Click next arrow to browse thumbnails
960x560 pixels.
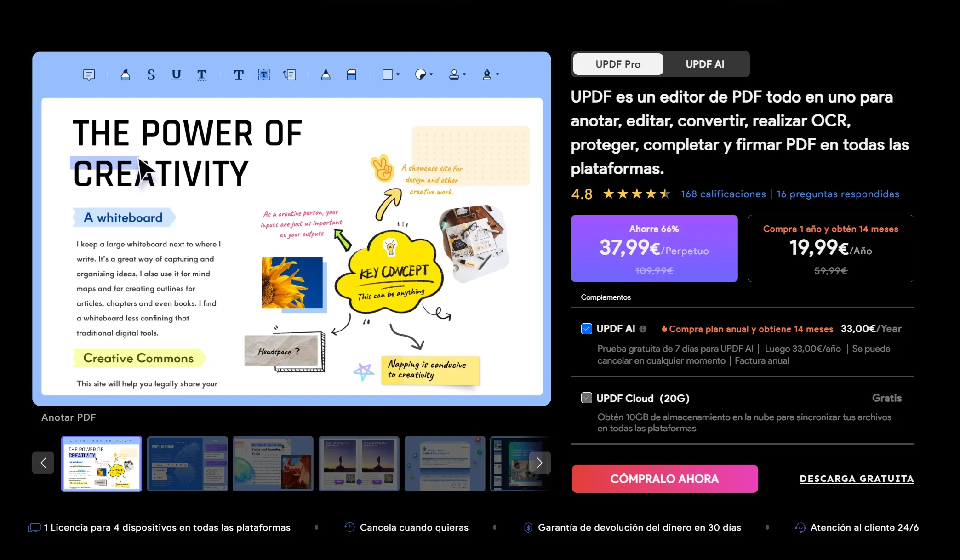[539, 463]
